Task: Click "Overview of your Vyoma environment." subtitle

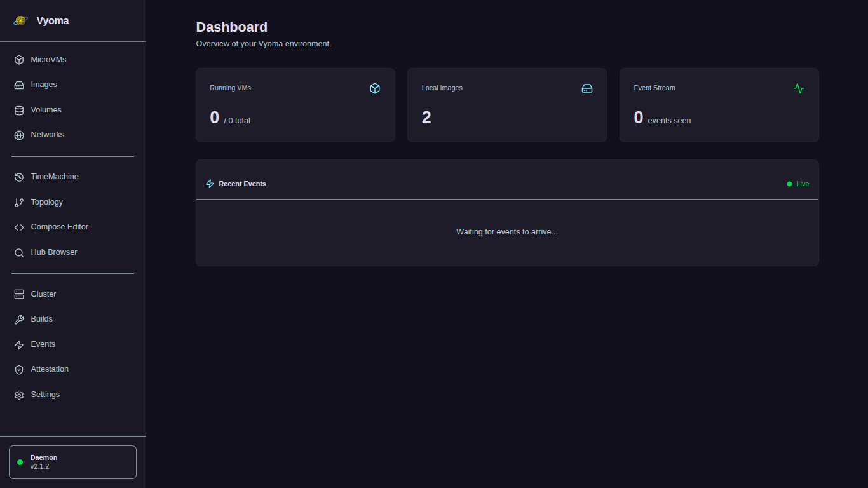Action: (x=264, y=44)
